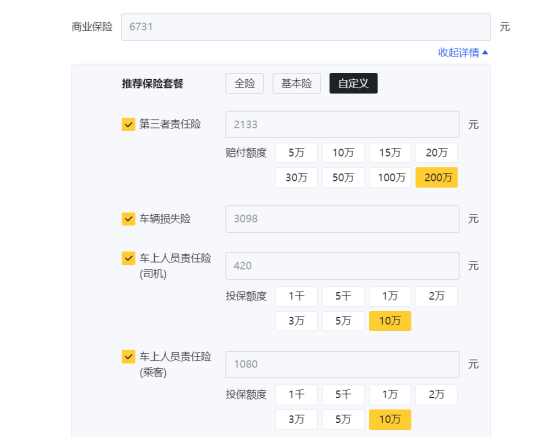Set third-party 赔付额度 to 100万

(x=390, y=177)
